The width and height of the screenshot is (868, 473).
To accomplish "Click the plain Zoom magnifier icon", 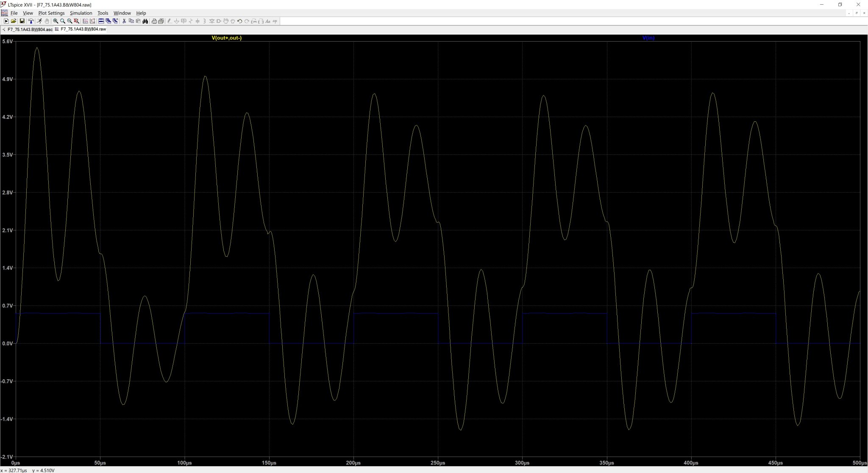I will pos(63,21).
